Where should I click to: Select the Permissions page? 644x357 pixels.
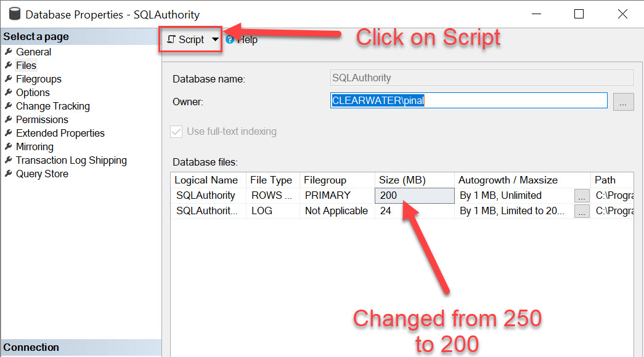coord(42,120)
